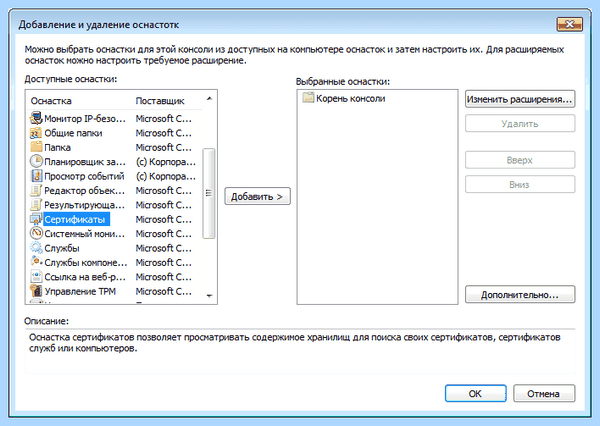600x426 pixels.
Task: Select the Общие папки snap-in
Action: (x=73, y=133)
